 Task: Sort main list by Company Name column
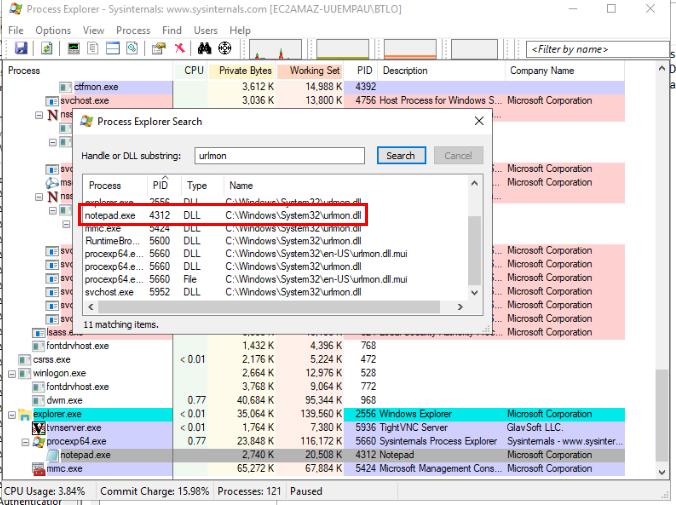564,70
